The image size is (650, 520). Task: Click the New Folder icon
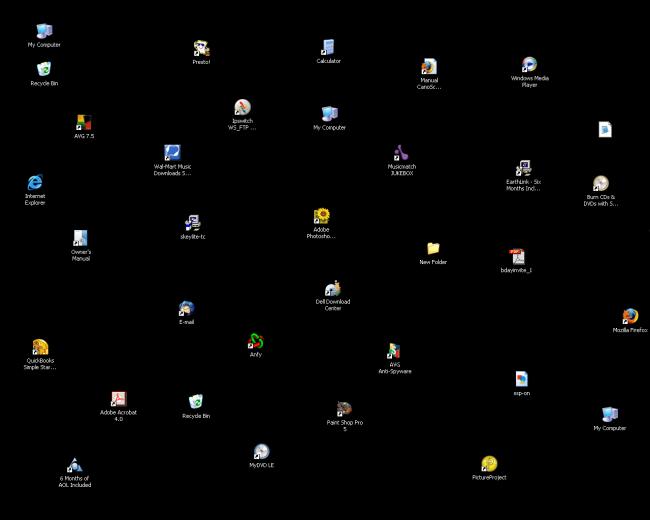433,248
